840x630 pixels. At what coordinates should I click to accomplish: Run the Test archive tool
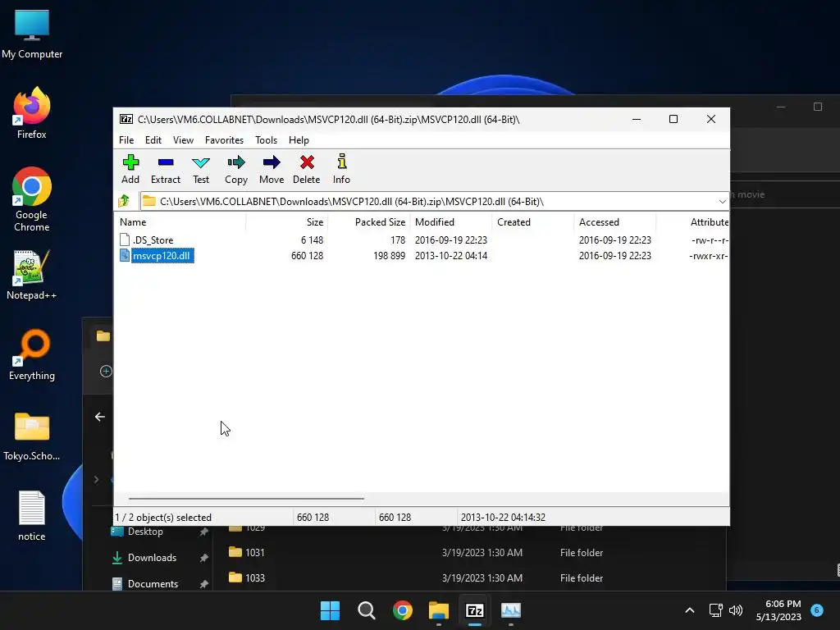(x=201, y=169)
